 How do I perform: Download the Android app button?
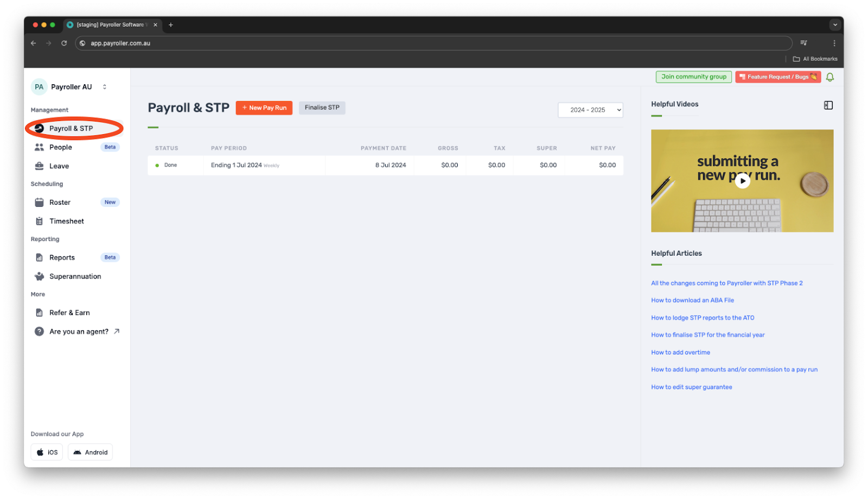[90, 452]
